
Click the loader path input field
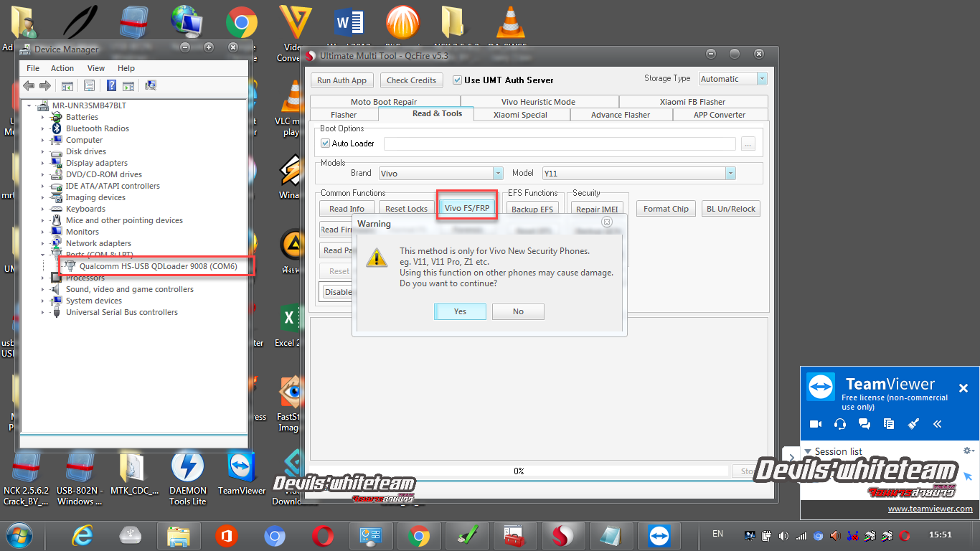point(560,143)
